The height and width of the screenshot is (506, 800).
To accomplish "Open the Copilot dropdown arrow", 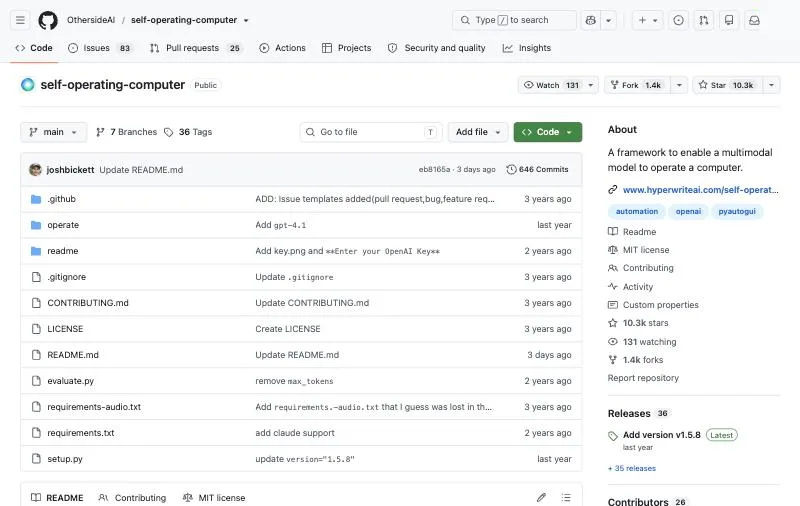I will point(609,20).
